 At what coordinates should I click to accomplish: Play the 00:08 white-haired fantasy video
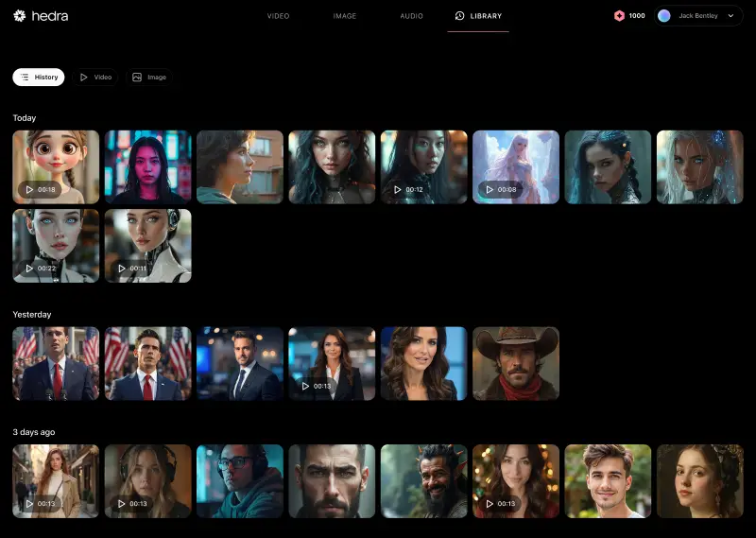tap(516, 167)
